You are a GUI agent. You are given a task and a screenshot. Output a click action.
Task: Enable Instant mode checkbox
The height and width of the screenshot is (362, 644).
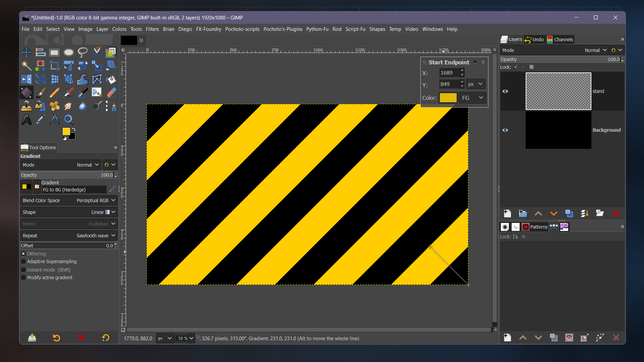pyautogui.click(x=23, y=269)
